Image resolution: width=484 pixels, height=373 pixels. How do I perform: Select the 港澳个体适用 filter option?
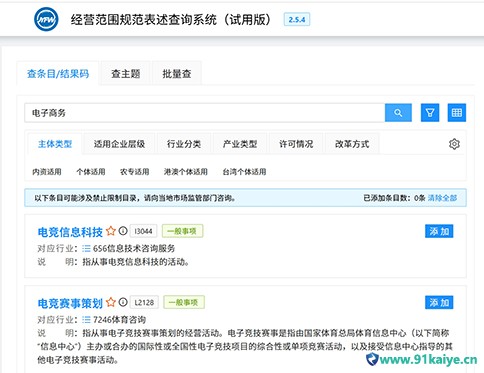pos(186,172)
